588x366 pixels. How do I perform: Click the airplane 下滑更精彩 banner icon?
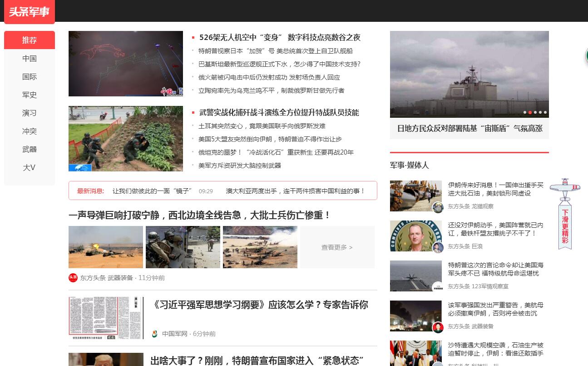[565, 214]
